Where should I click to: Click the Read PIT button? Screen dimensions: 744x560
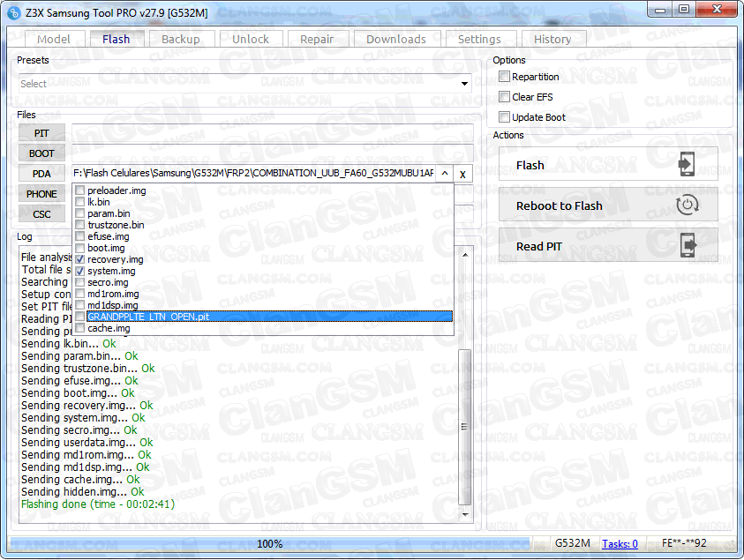[608, 246]
